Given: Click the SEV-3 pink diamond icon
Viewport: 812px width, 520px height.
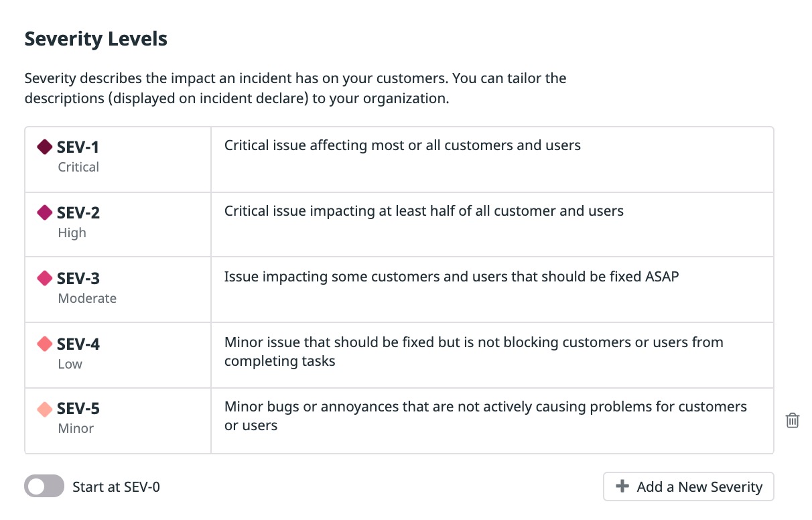Looking at the screenshot, I should click(45, 278).
